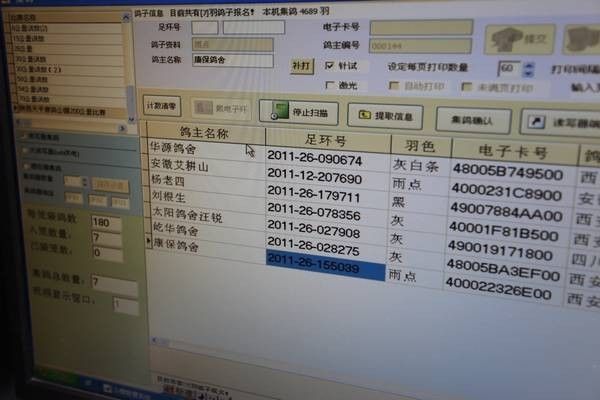Click the arrow icon on the read-write button
600x400 pixels.
coord(537,122)
